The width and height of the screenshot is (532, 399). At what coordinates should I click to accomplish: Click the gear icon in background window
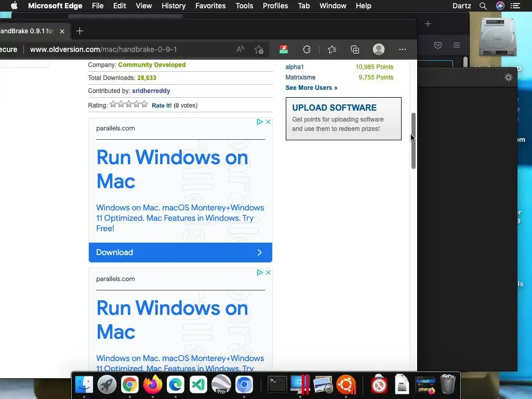pos(508,78)
